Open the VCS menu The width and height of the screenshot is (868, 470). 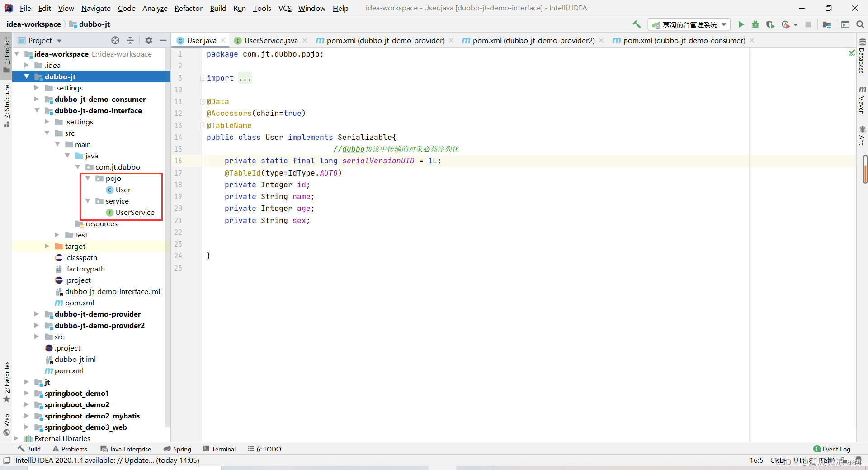point(285,8)
